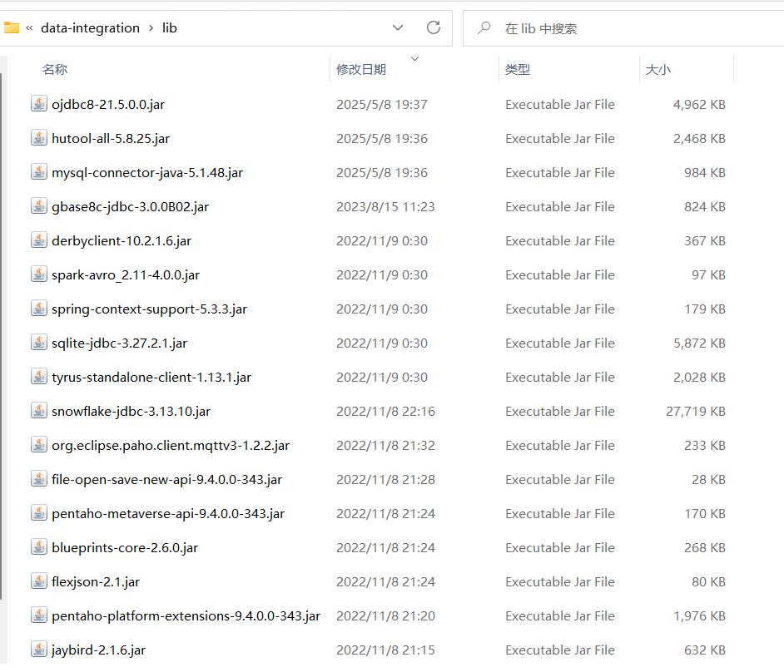The width and height of the screenshot is (784, 672).
Task: Open the address bar history dropdown
Action: (x=398, y=27)
